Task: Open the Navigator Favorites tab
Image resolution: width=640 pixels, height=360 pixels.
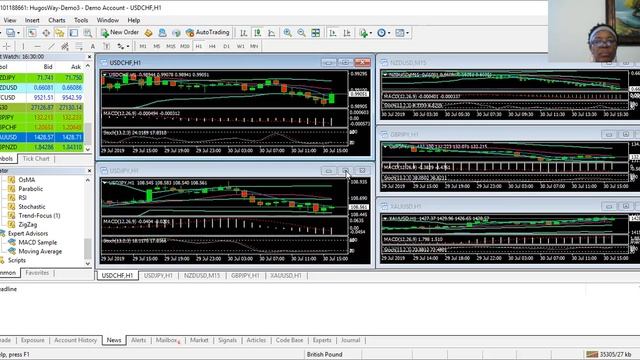Action: pos(37,273)
